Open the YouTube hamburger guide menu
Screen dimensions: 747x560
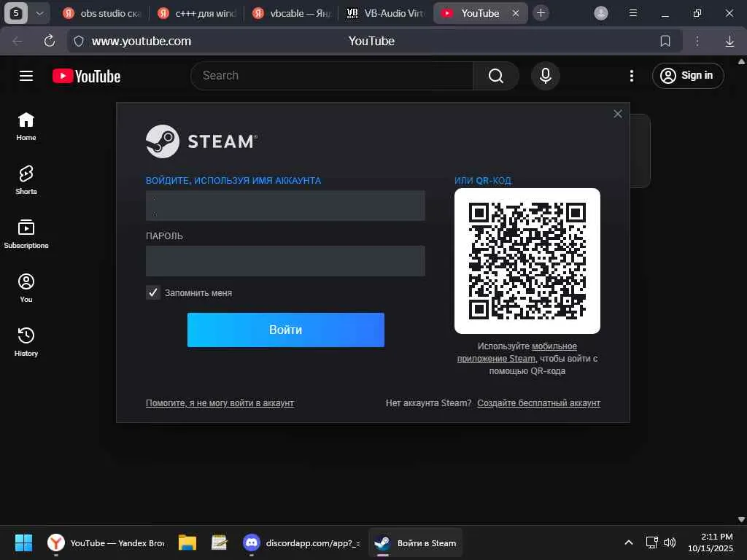26,76
